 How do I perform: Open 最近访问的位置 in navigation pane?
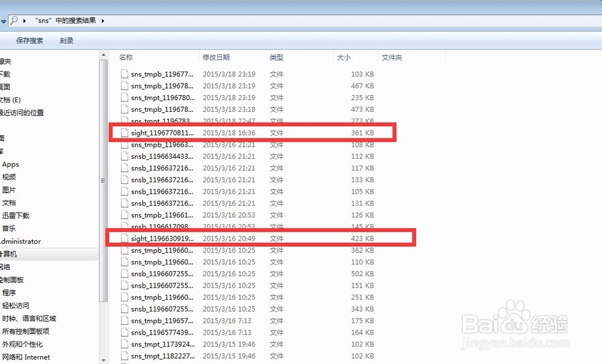pyautogui.click(x=22, y=113)
